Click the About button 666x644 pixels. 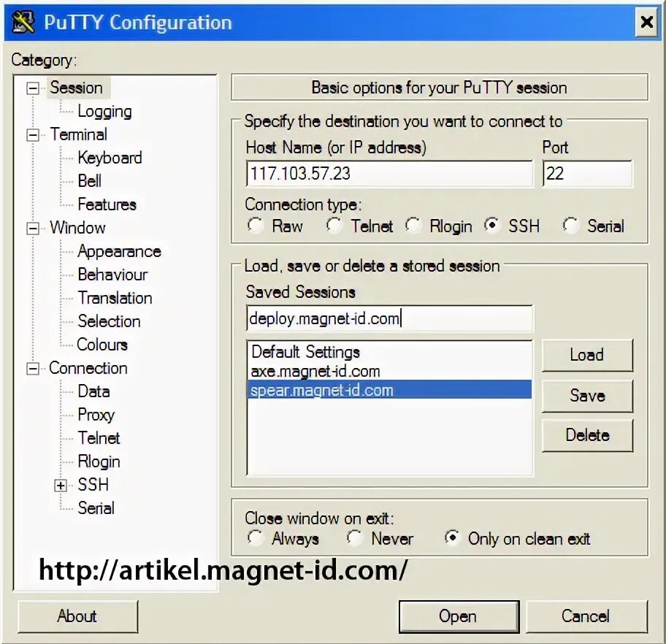(x=77, y=616)
